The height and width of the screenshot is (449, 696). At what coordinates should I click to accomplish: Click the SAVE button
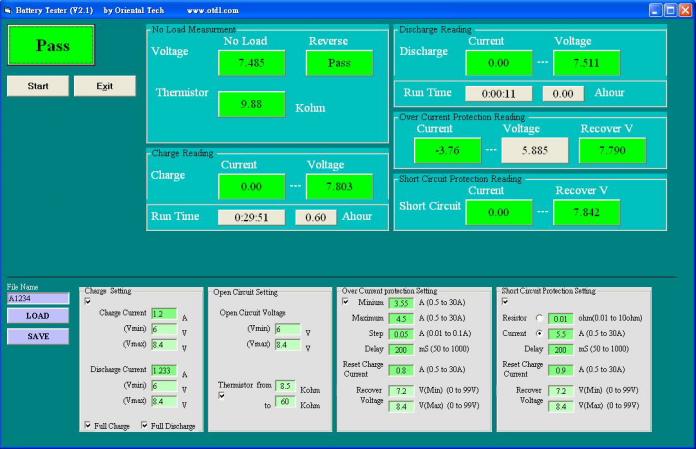click(x=38, y=336)
